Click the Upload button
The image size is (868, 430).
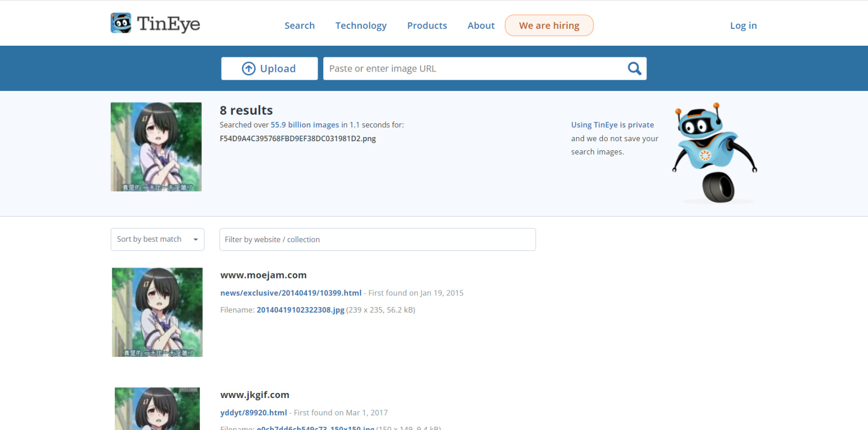(269, 69)
